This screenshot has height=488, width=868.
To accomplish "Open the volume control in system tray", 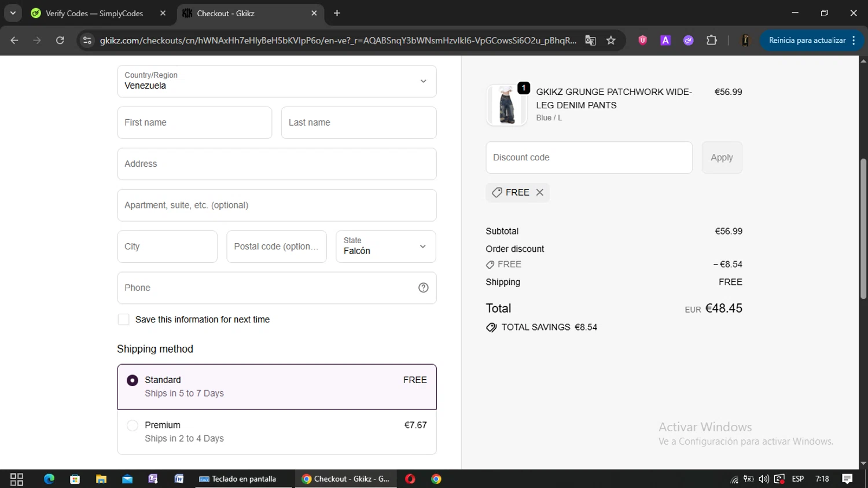I will tap(764, 479).
